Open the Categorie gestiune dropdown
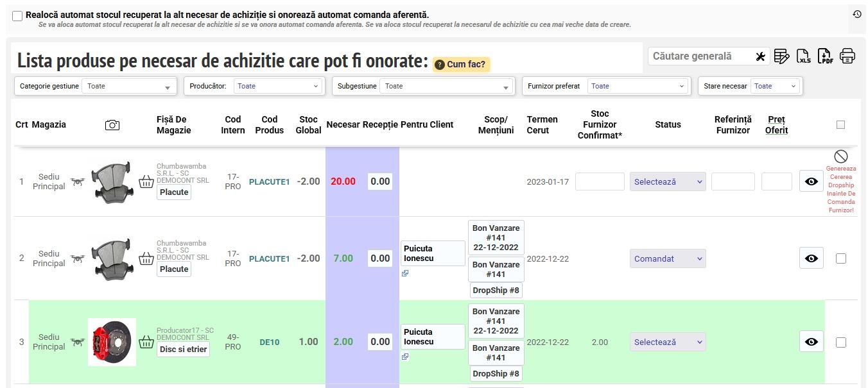Screen dimensions: 868x388 coord(128,87)
